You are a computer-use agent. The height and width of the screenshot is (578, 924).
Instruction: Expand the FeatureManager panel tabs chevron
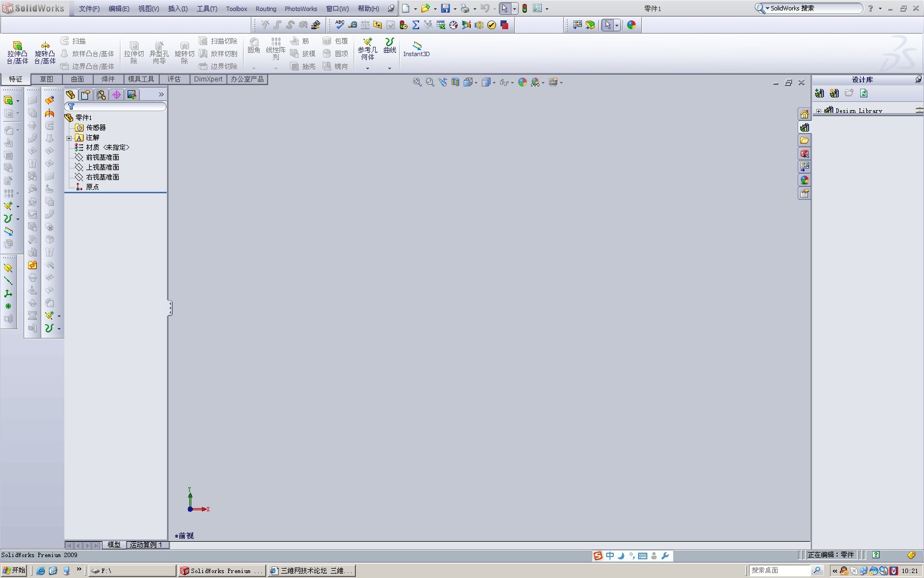[161, 95]
